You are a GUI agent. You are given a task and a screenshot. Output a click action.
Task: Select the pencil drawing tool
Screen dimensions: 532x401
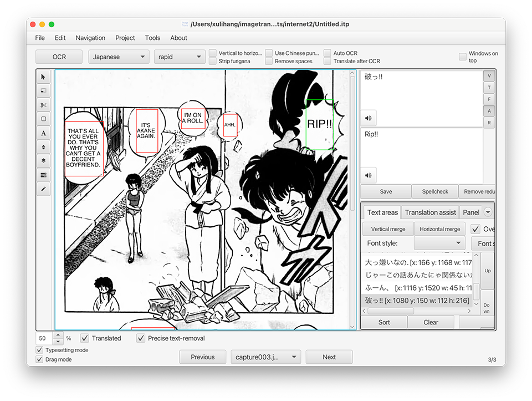coord(44,189)
